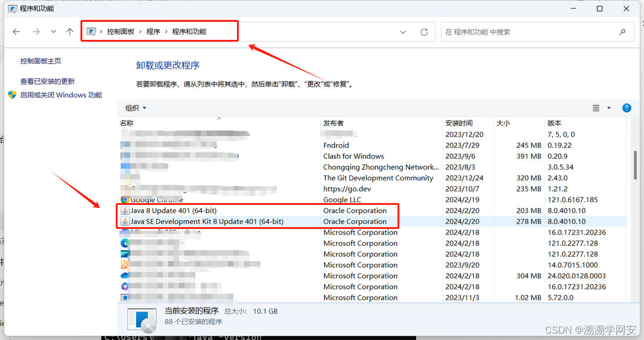Click the OneDrive cloud icon in list

125,276
